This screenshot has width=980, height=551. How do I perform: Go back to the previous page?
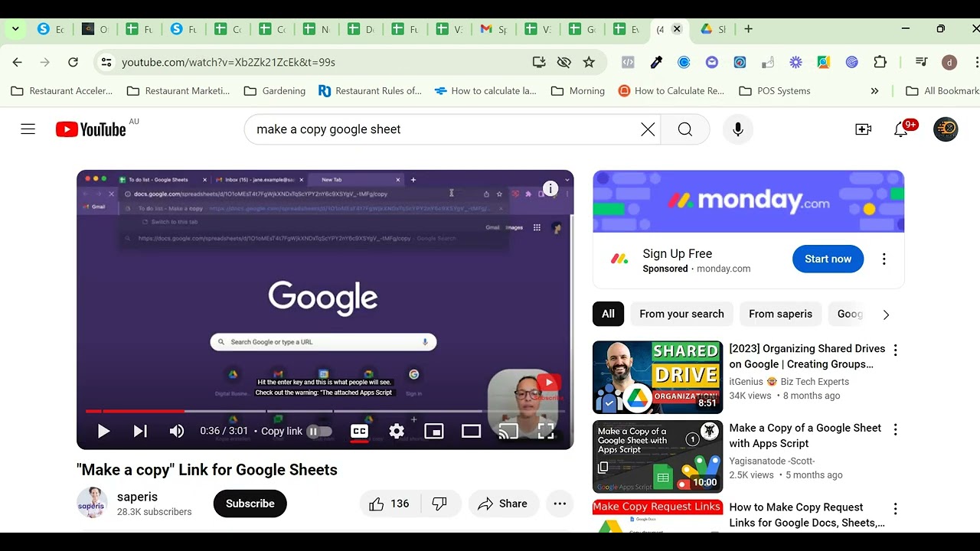pos(18,62)
